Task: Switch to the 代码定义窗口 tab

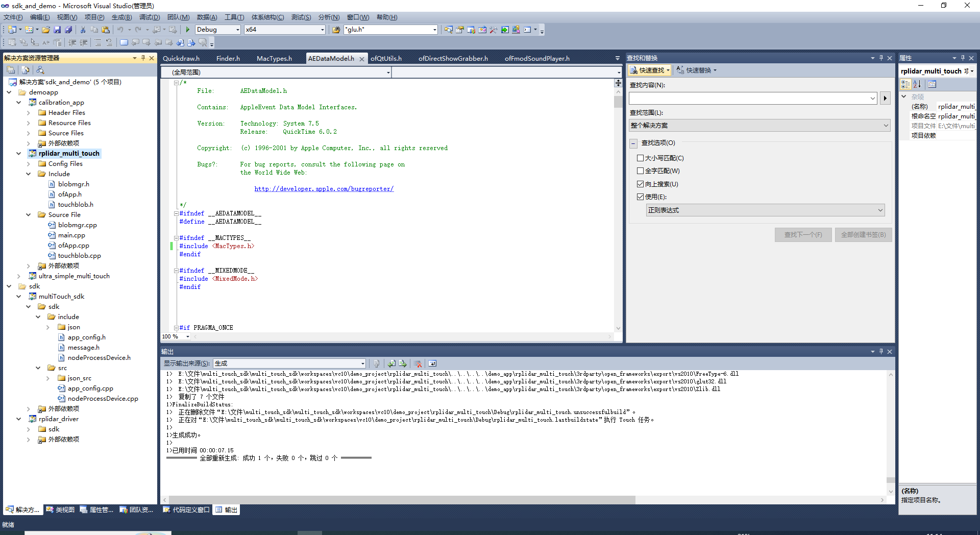Action: tap(186, 510)
